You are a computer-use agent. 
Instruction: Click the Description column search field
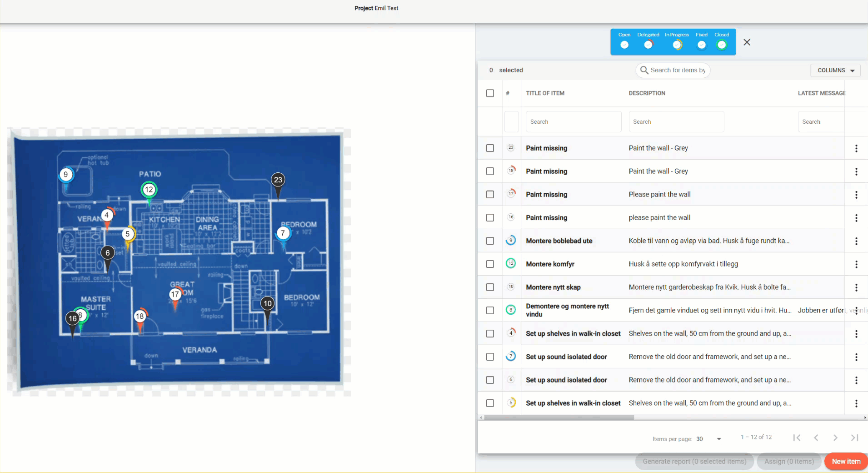coord(676,122)
